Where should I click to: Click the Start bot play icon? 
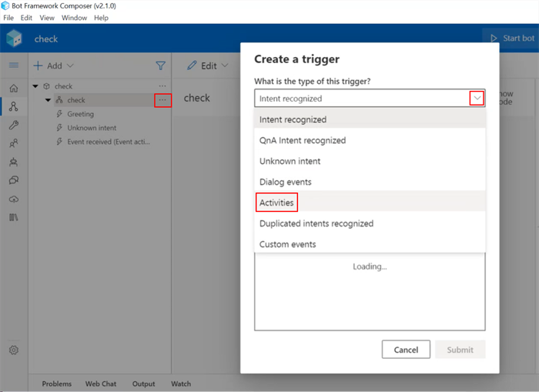tap(494, 39)
